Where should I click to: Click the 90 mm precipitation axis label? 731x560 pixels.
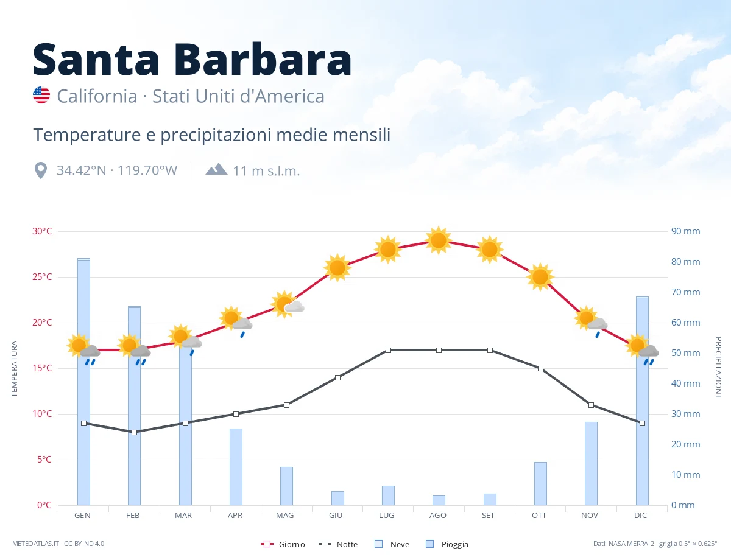(x=686, y=231)
